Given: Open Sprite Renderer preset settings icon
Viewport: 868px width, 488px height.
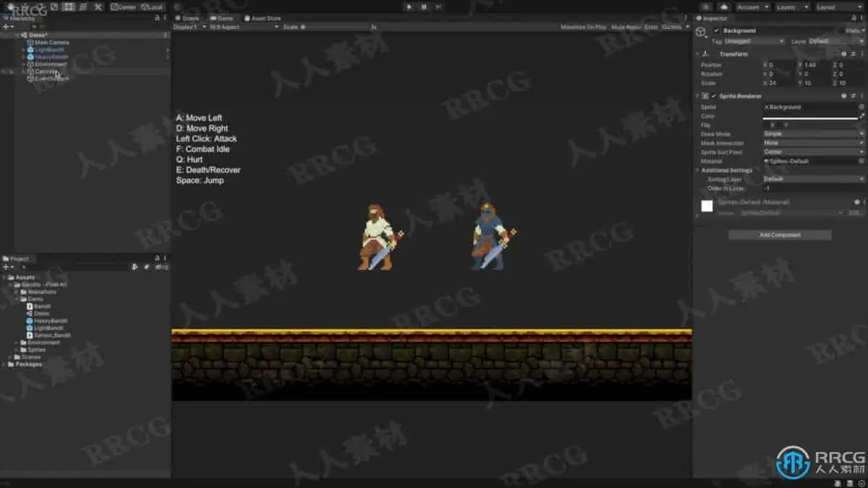Looking at the screenshot, I should [x=853, y=96].
